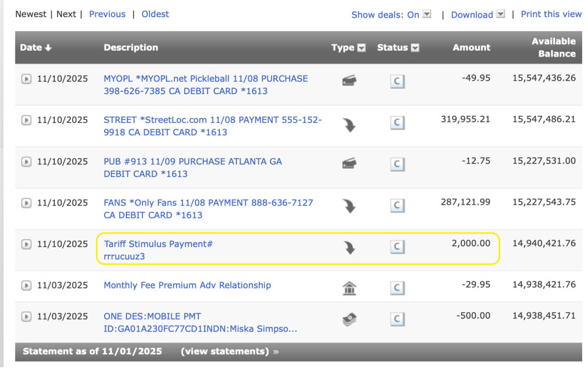This screenshot has height=389, width=588.
Task: Expand the Monthly Fee transaction row
Action: click(x=26, y=285)
